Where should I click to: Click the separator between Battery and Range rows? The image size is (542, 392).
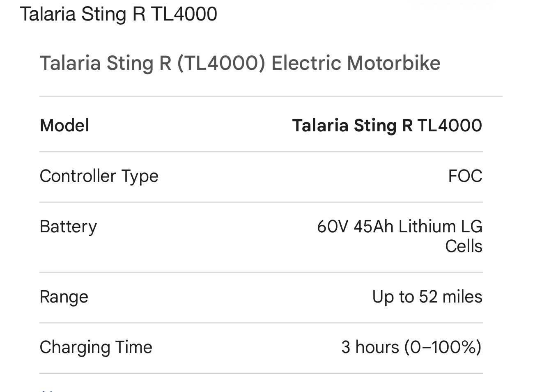pyautogui.click(x=261, y=272)
